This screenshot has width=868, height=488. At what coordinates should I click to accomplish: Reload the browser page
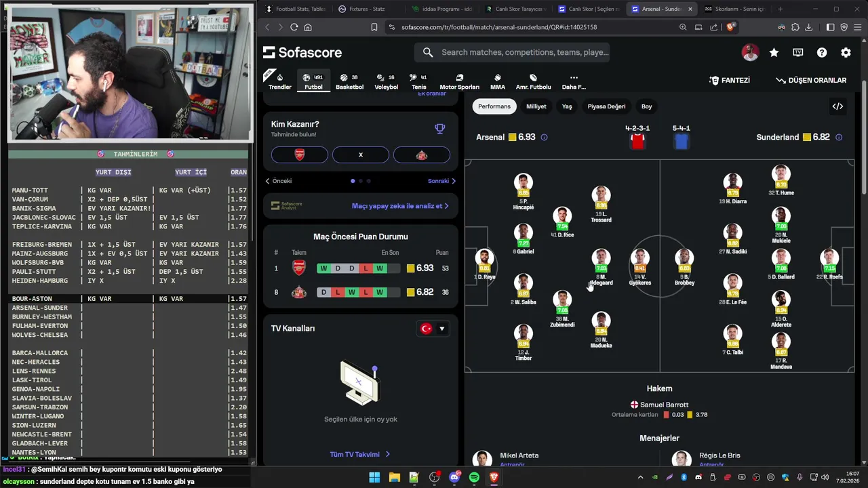[294, 27]
